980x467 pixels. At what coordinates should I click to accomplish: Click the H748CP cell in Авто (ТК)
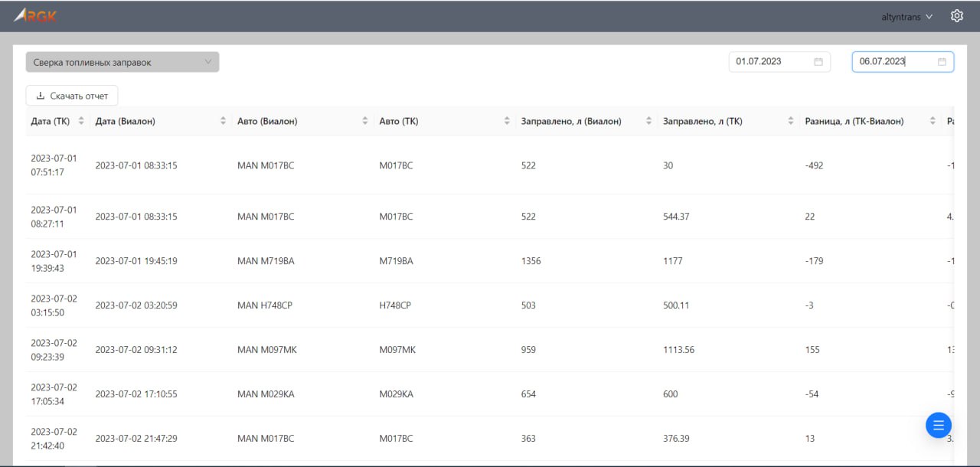pos(395,305)
